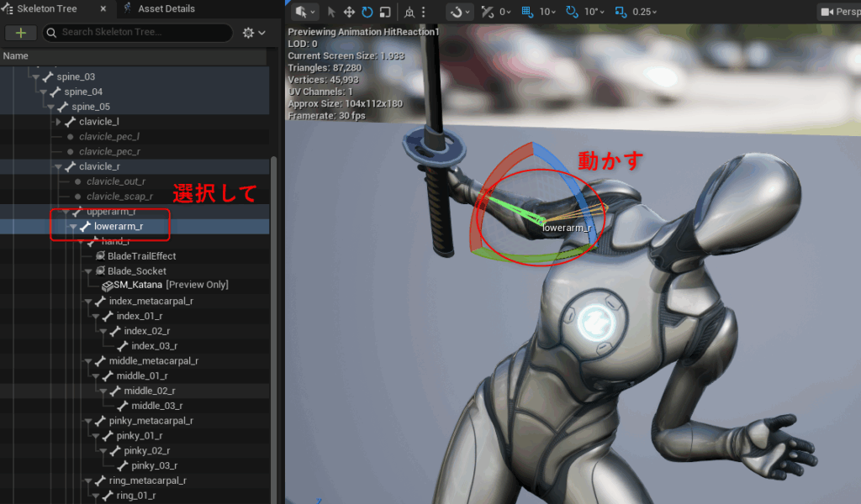Open the viewport three-dot options menu
Screen dimensions: 861x504
pos(425,12)
